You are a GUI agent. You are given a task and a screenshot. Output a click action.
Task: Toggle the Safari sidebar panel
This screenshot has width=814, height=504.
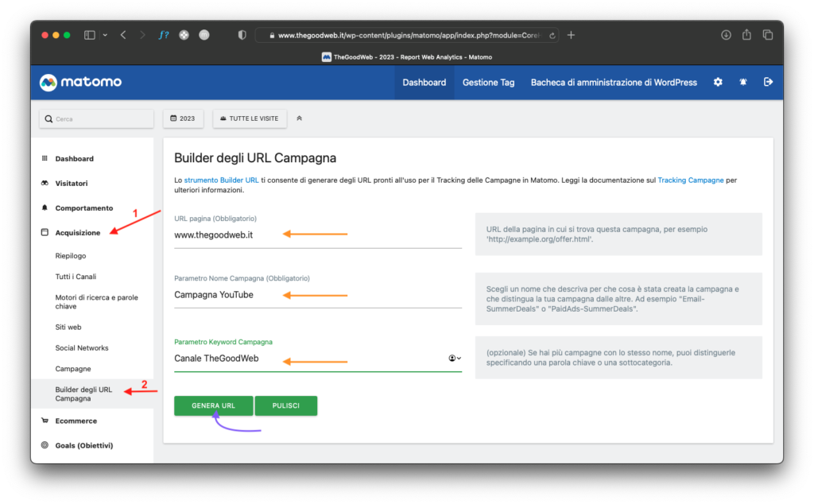[90, 35]
